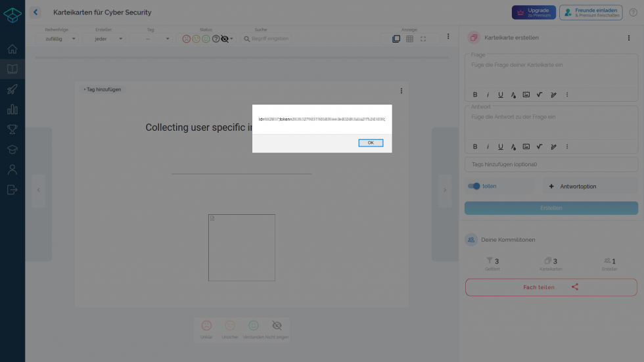Click the 'Fach teilen' button
The width and height of the screenshot is (644, 362).
click(551, 287)
